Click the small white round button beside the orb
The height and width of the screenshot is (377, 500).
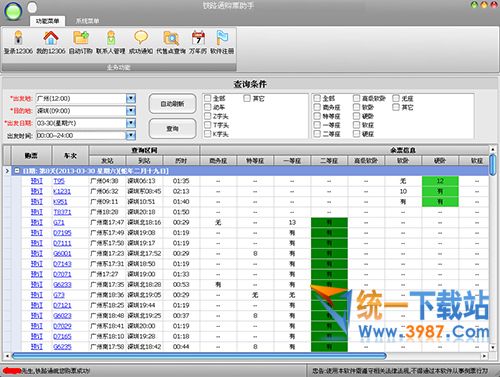[x=32, y=7]
